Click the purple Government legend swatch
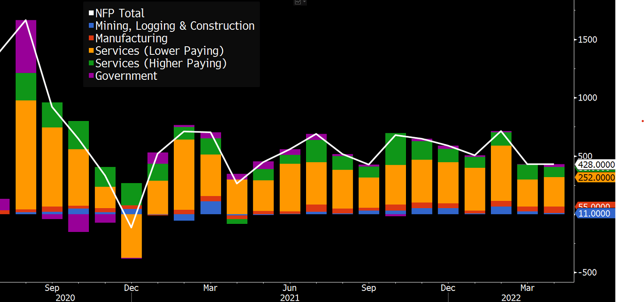The image size is (644, 302). pyautogui.click(x=91, y=76)
